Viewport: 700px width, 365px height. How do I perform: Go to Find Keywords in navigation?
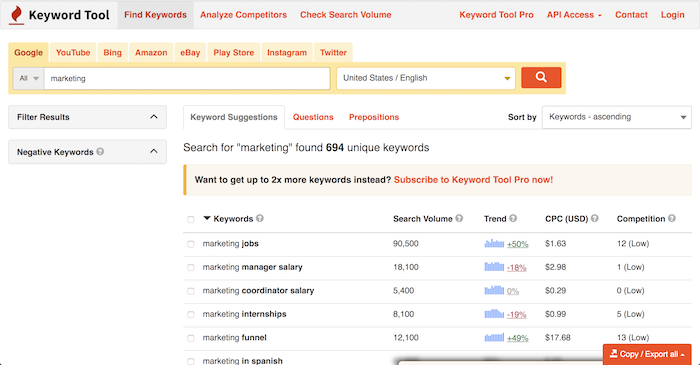click(155, 15)
